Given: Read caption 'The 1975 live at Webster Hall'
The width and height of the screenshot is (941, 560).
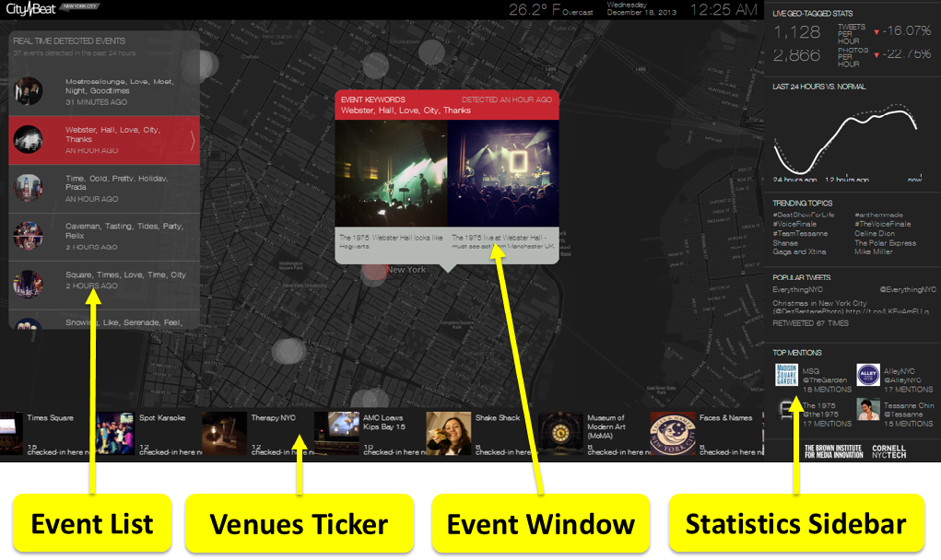Looking at the screenshot, I should pyautogui.click(x=503, y=241).
